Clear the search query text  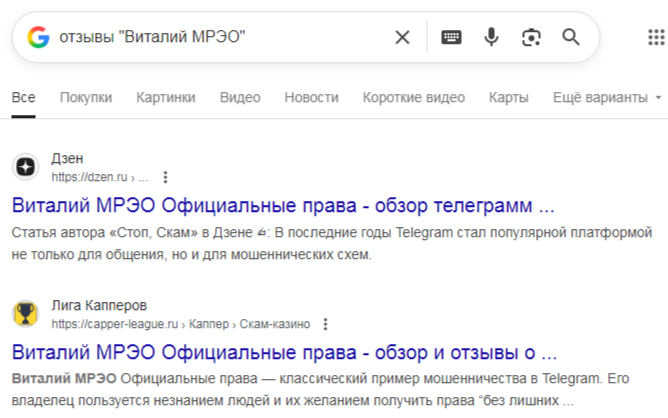402,37
